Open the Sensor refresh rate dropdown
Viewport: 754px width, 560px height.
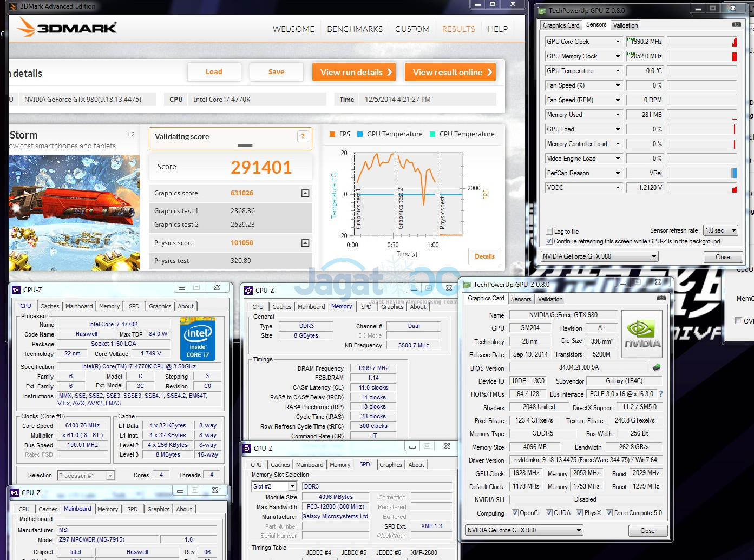pos(721,230)
